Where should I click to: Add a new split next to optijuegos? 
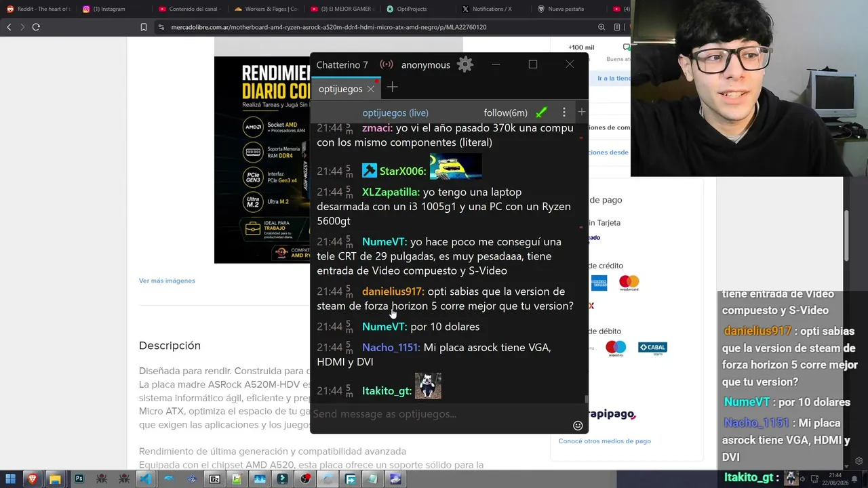coord(581,112)
